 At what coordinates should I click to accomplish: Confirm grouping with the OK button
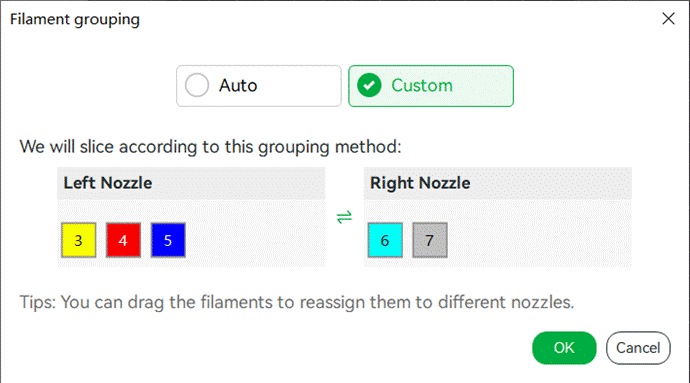pyautogui.click(x=564, y=348)
